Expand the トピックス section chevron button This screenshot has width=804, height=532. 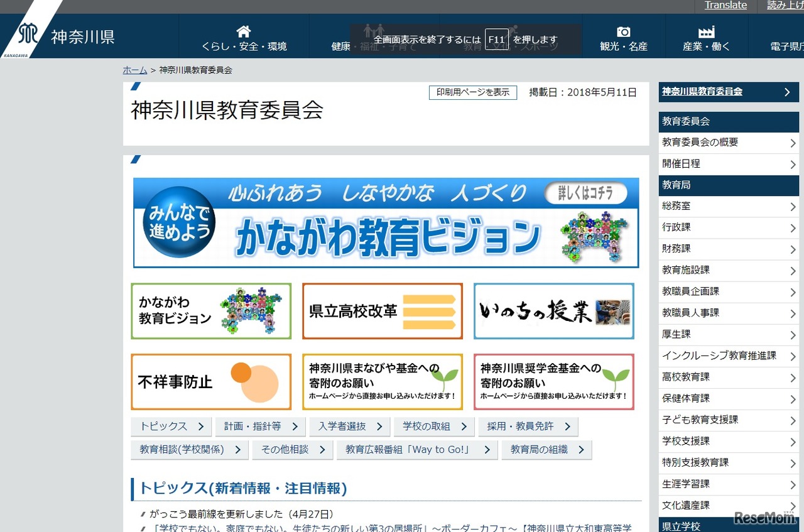point(171,426)
